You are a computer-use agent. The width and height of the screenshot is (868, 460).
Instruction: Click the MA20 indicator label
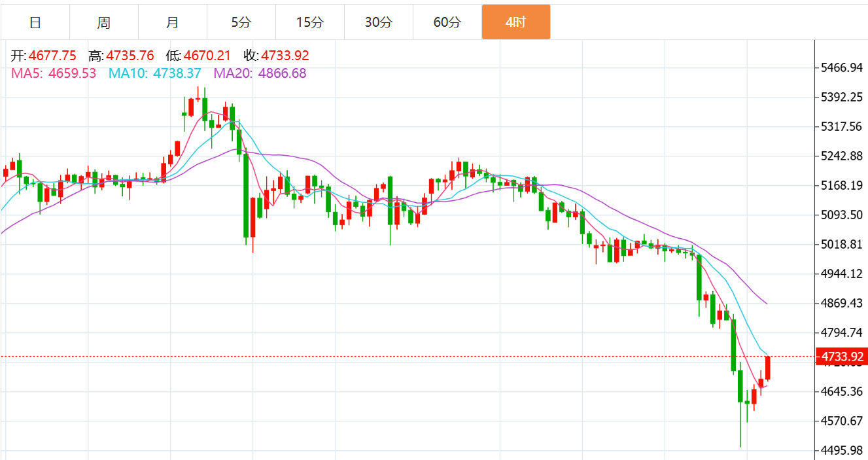tap(260, 73)
